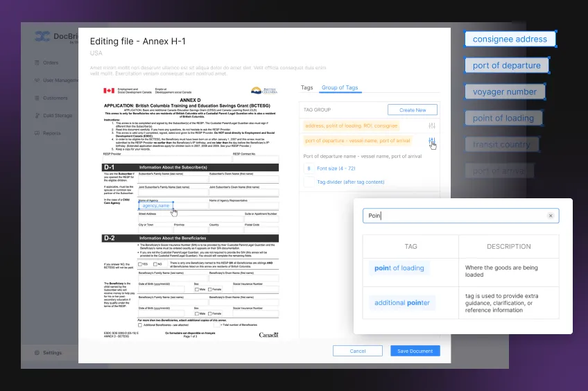Switch to the Tags tab

pos(306,88)
